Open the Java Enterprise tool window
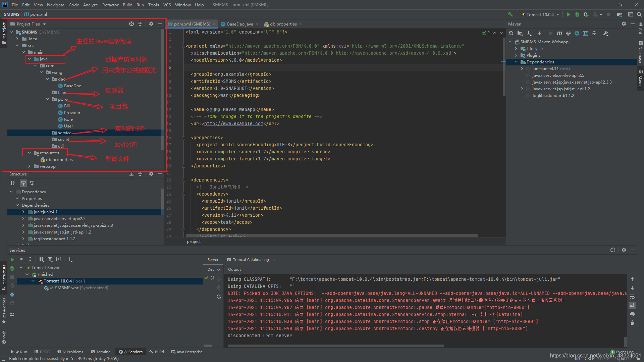This screenshot has height=362, width=644. [187, 352]
